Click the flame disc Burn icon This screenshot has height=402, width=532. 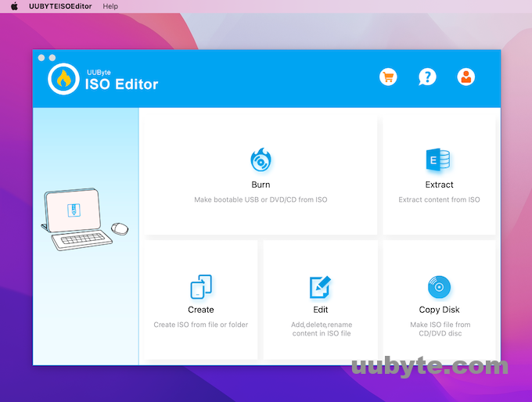(261, 160)
